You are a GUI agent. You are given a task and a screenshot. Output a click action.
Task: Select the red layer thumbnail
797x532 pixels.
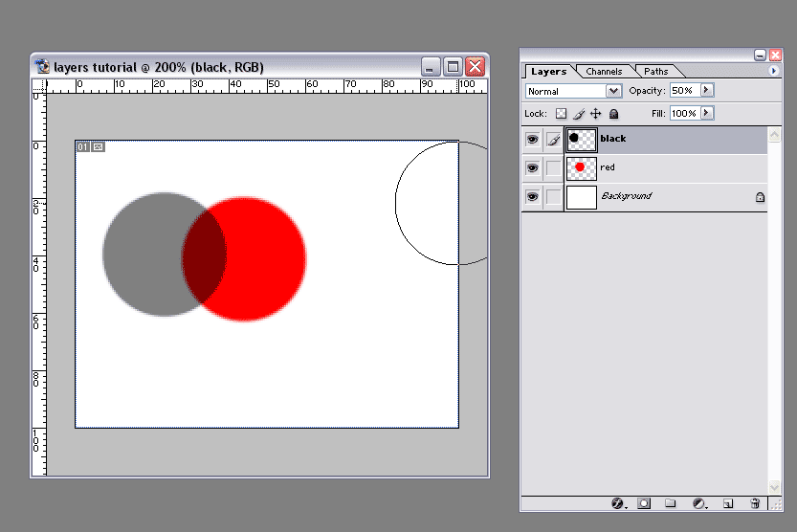[x=581, y=168]
